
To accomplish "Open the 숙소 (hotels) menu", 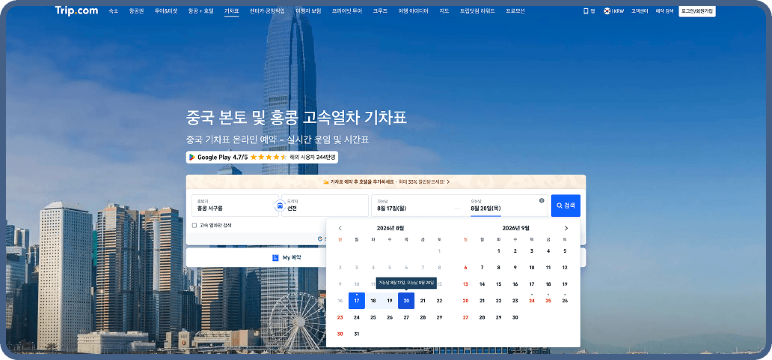I will 113,11.
